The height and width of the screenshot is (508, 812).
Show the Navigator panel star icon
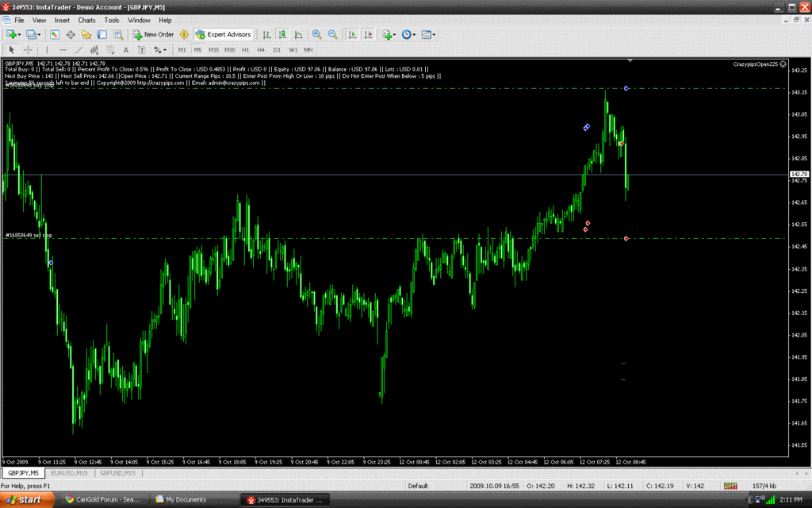[x=86, y=35]
